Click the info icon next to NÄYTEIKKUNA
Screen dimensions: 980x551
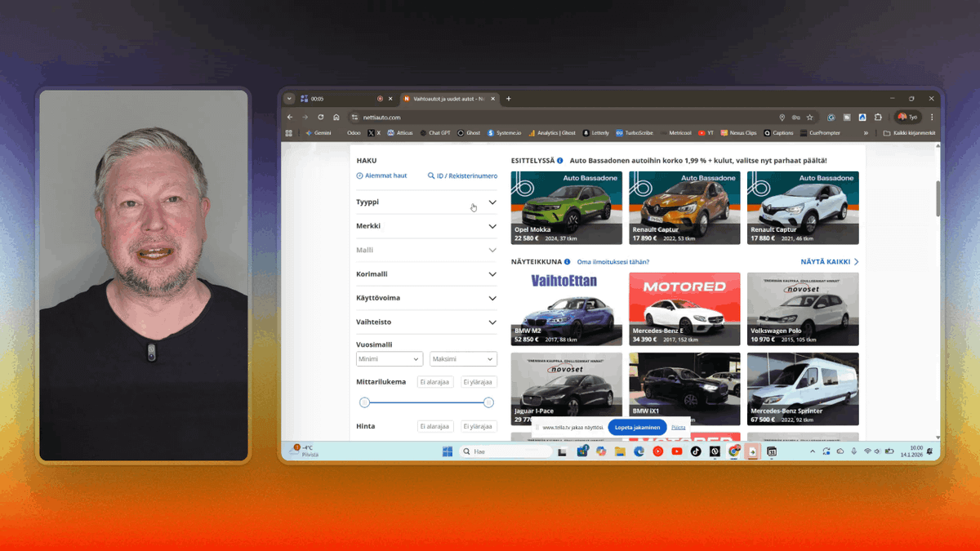(568, 262)
